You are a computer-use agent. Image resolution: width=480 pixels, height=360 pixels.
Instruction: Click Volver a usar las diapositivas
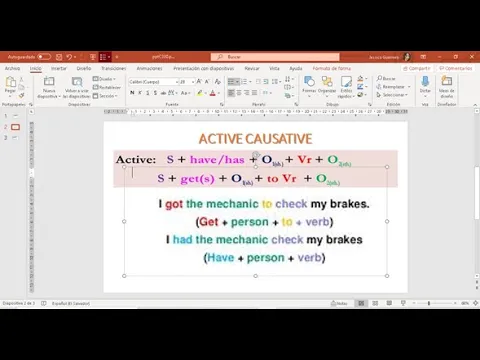click(x=77, y=87)
